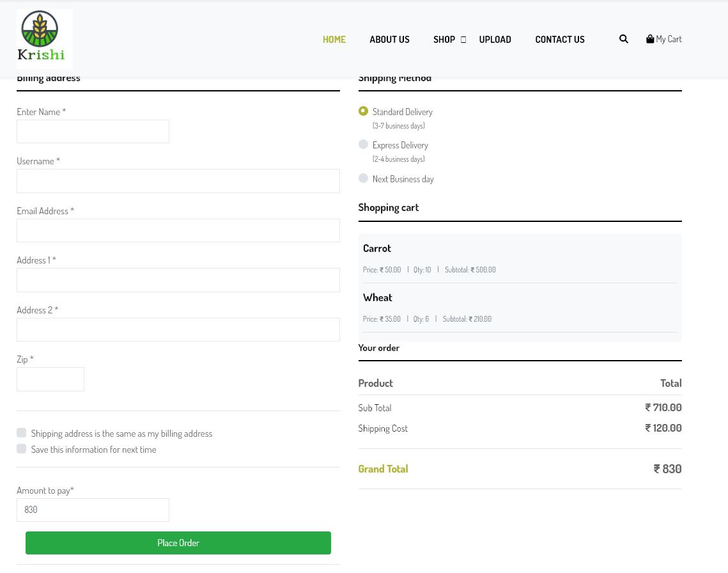
Task: Focus the Email Address field
Action: coord(178,230)
